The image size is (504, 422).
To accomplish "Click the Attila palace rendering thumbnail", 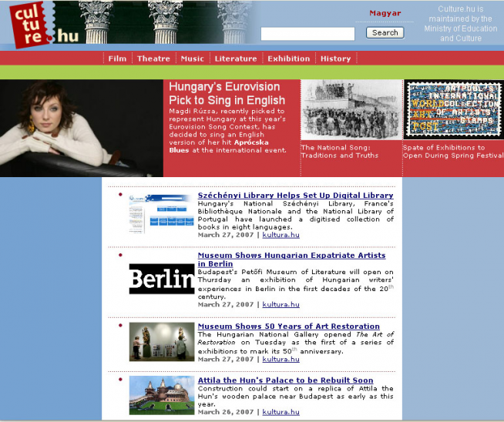I will (x=162, y=395).
